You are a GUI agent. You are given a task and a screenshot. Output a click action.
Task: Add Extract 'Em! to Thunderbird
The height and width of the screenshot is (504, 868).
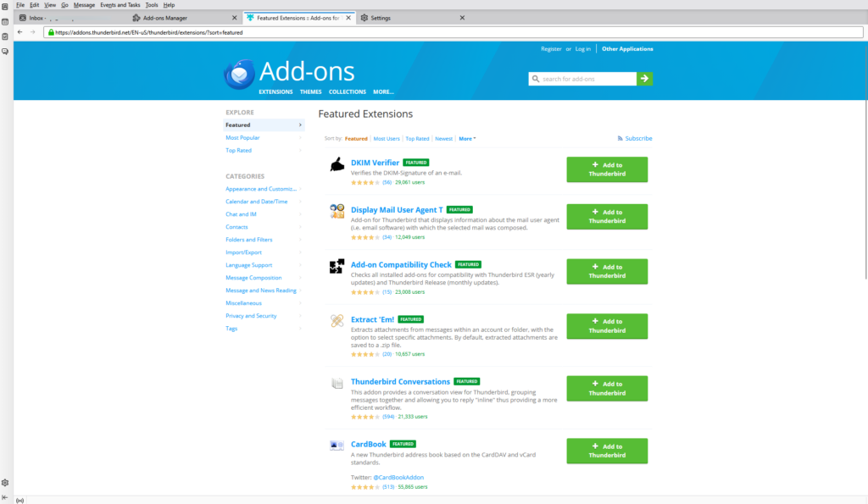click(x=607, y=326)
